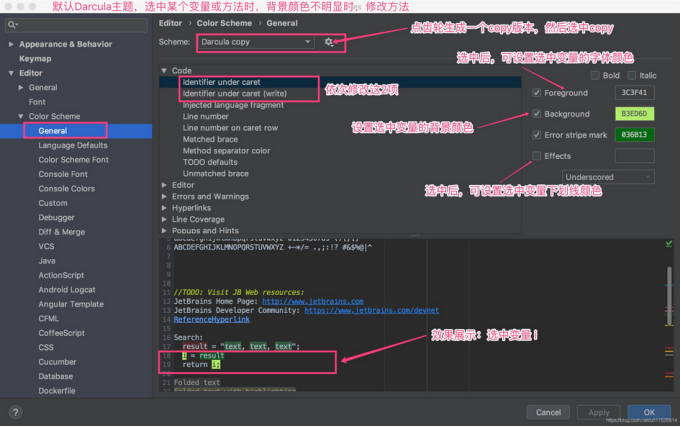Collapse the Editor section in the sidebar
This screenshot has height=427, width=681.
click(11, 73)
